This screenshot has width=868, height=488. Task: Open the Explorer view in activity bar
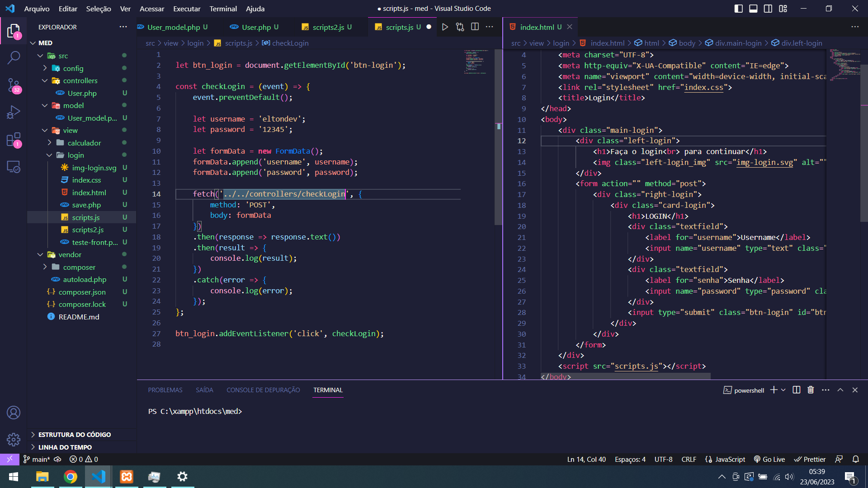(x=14, y=31)
